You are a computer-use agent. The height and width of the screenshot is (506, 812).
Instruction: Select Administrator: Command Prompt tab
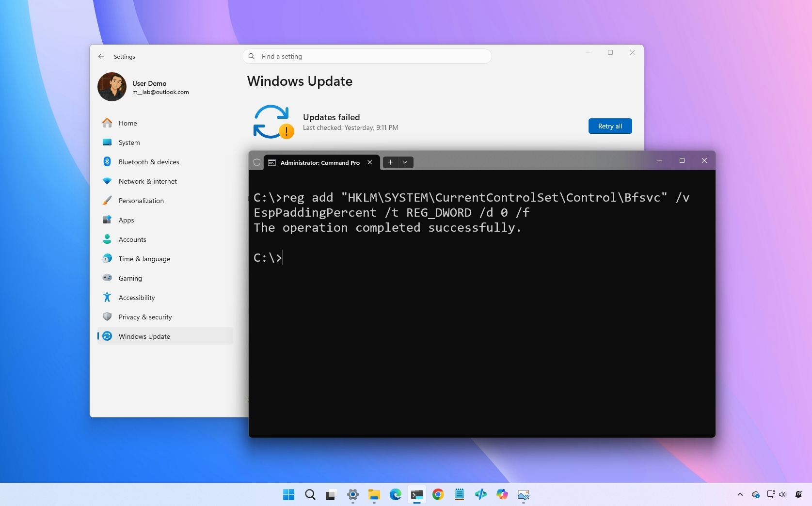point(321,162)
